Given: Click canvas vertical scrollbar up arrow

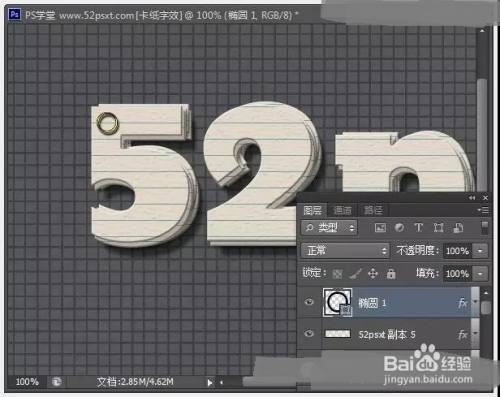Looking at the screenshot, I should pos(482,31).
